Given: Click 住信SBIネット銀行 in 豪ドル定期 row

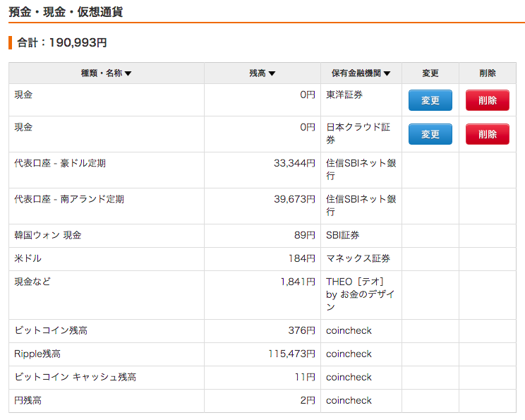Looking at the screenshot, I should pyautogui.click(x=361, y=169).
